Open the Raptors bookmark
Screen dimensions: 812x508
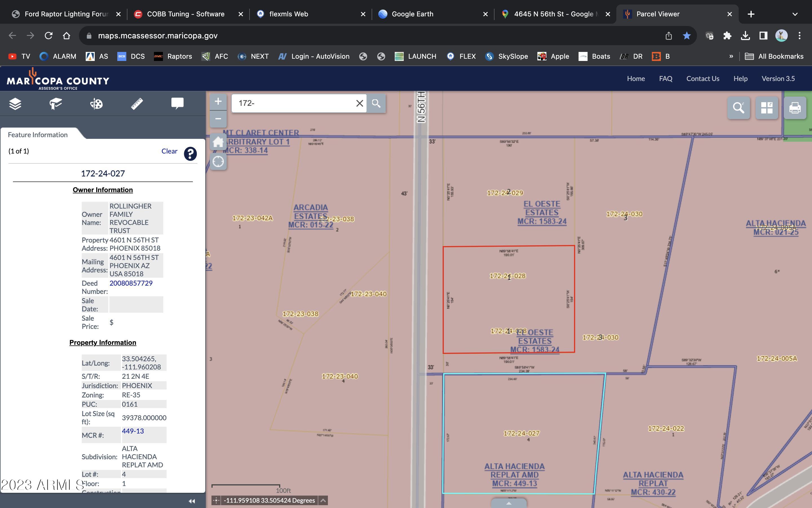(x=173, y=56)
